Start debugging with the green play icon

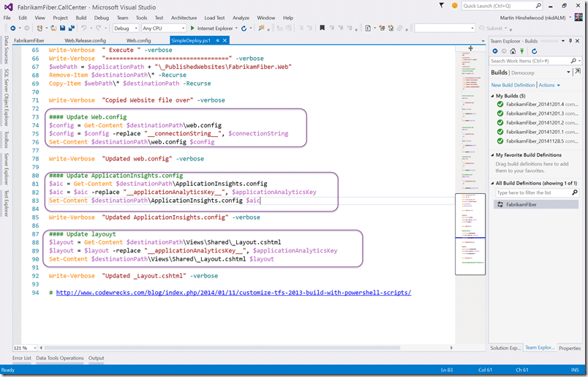point(192,28)
